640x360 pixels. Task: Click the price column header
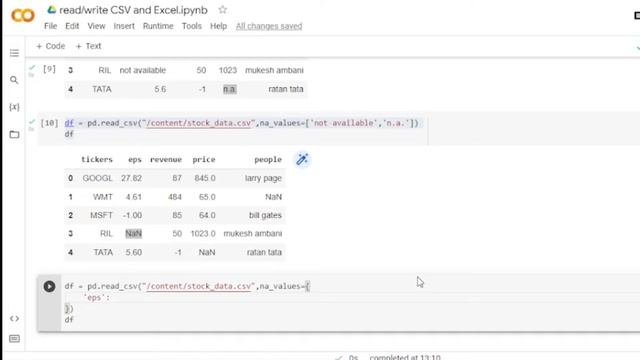click(x=204, y=160)
